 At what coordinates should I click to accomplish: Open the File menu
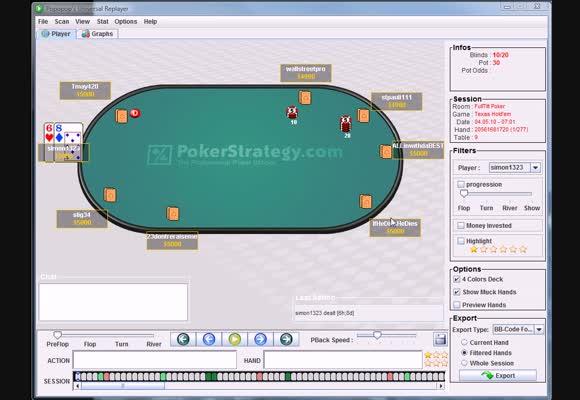[x=43, y=21]
